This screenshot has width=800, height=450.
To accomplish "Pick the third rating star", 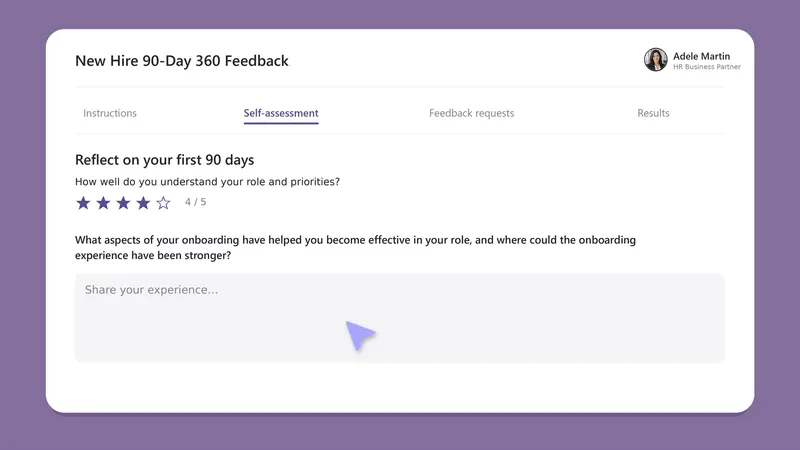I will click(123, 203).
